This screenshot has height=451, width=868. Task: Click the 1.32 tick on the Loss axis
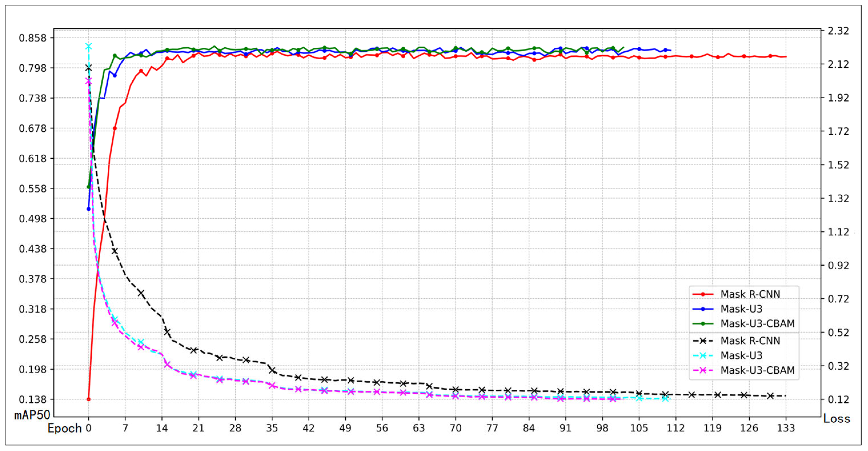click(x=839, y=198)
